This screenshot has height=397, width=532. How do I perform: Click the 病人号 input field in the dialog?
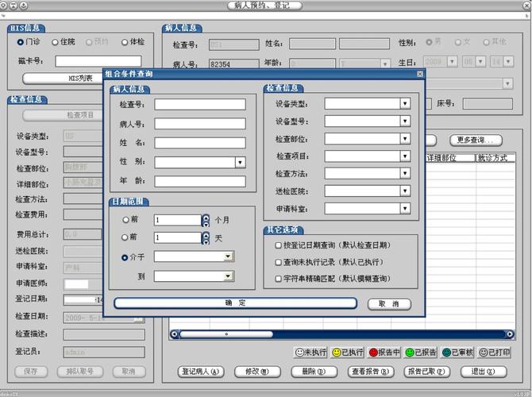click(x=200, y=124)
